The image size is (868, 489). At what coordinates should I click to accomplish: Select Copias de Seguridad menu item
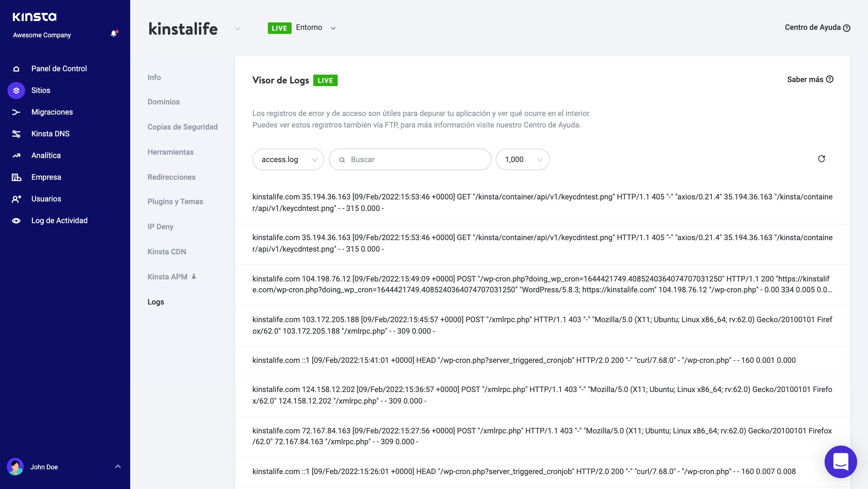click(x=182, y=126)
